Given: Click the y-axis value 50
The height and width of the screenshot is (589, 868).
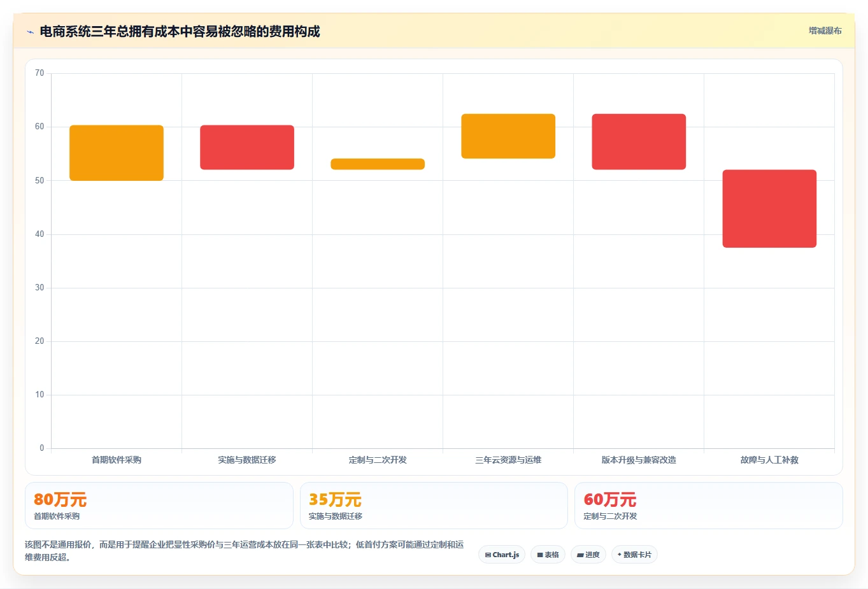Looking at the screenshot, I should coord(39,181).
